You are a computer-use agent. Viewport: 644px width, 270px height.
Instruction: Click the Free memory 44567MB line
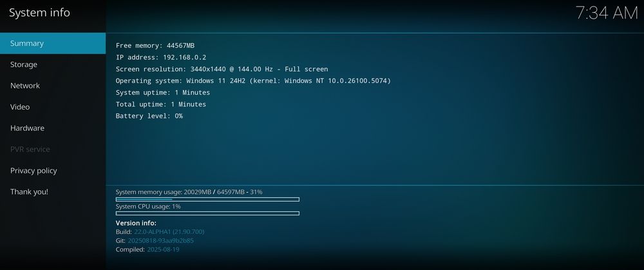click(155, 46)
